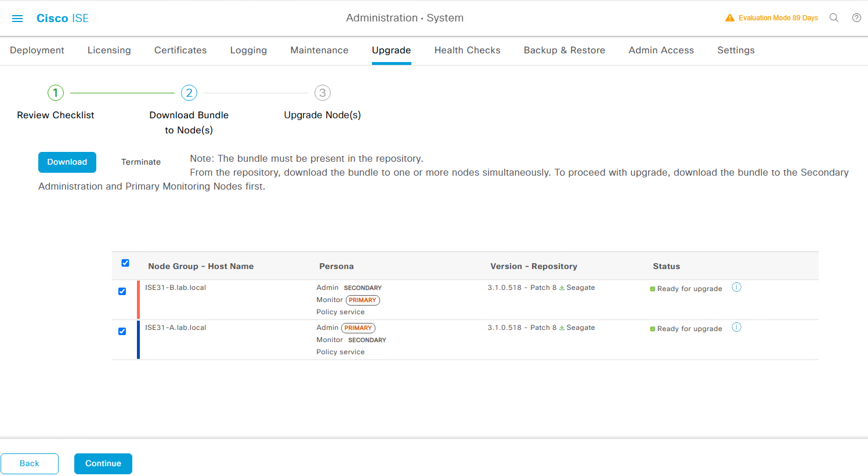Click the Status column header

(x=667, y=266)
